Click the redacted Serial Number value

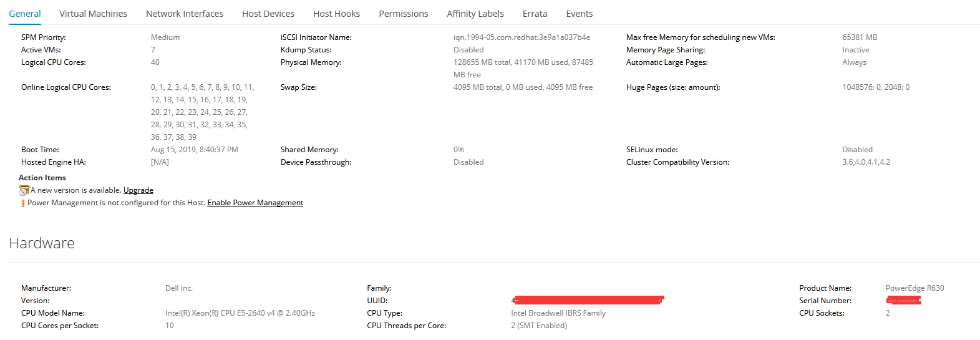pos(903,301)
